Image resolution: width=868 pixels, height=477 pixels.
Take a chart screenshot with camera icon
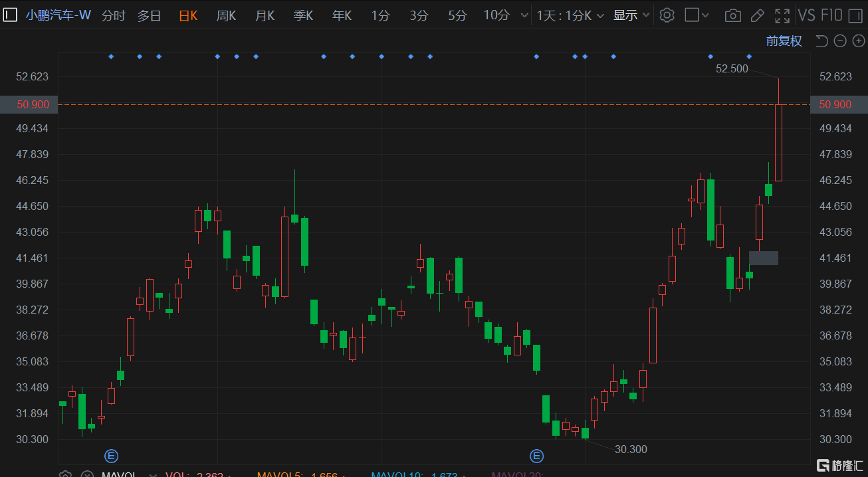(732, 15)
